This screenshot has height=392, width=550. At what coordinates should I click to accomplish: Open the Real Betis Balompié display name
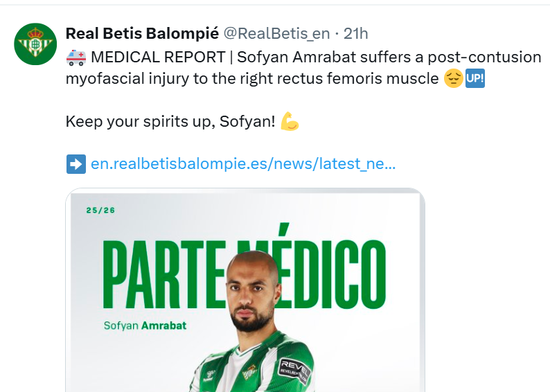[142, 33]
